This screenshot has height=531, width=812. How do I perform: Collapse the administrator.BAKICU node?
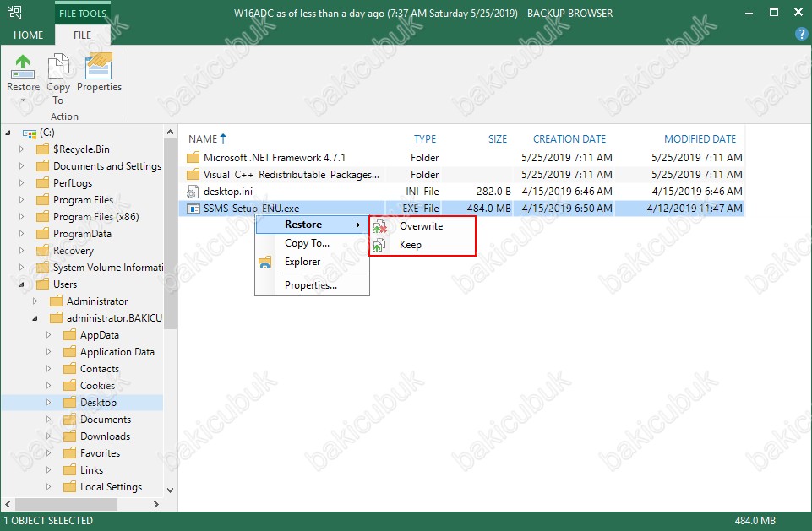(35, 318)
